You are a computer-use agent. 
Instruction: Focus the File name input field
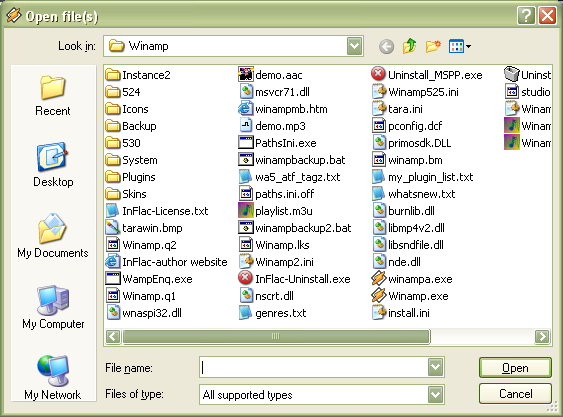(313, 367)
